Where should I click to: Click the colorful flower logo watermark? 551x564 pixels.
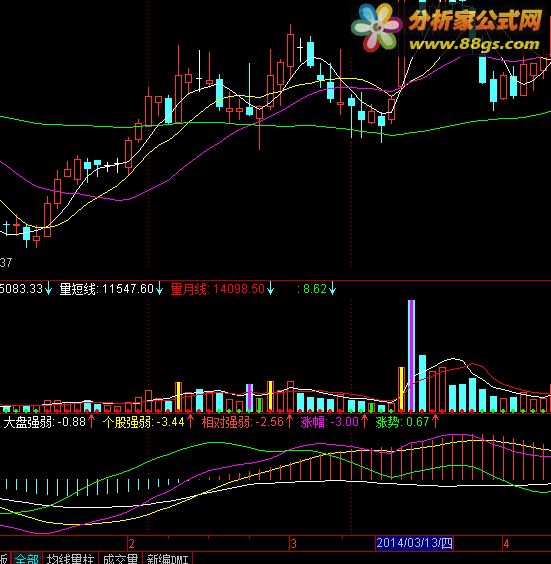pos(377,28)
